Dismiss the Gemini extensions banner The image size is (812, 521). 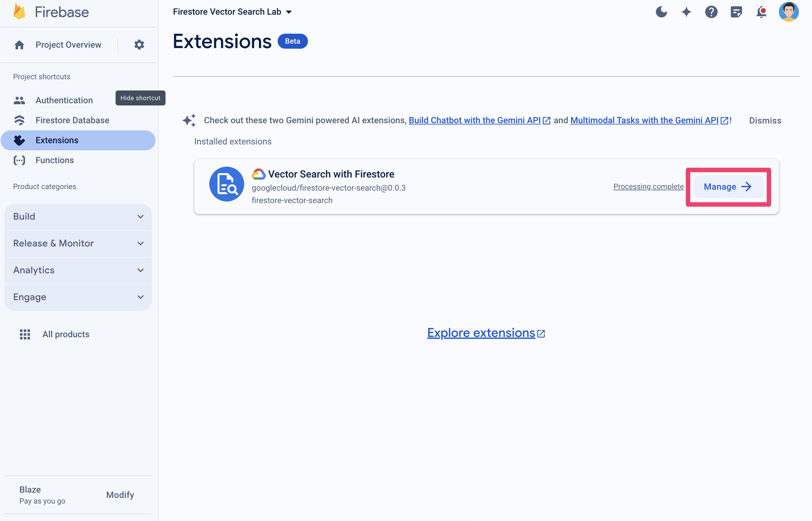765,120
